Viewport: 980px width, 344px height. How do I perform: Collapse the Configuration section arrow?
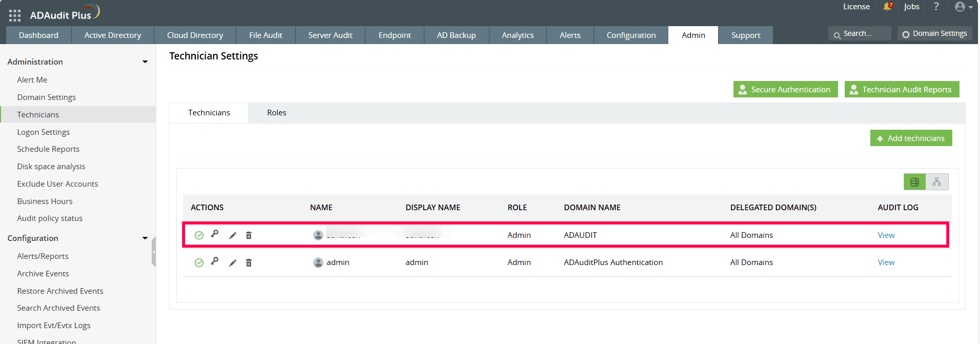pos(145,238)
